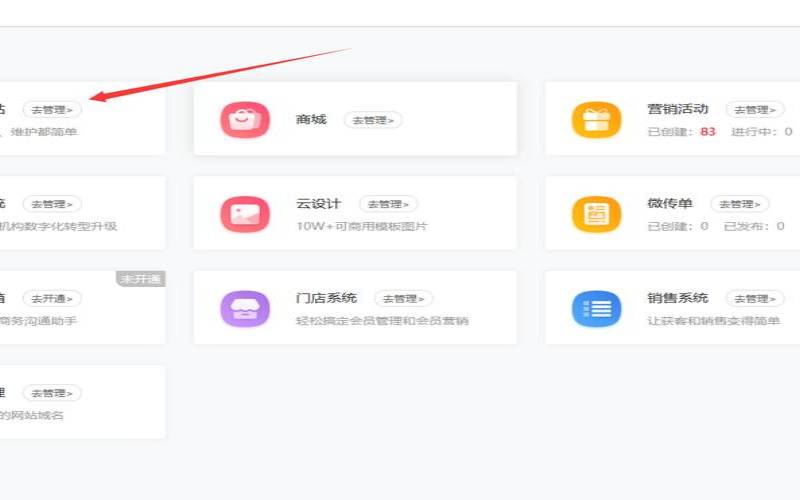The image size is (800, 500).
Task: Click 10W+可商用模板图片 description
Action: click(x=362, y=226)
